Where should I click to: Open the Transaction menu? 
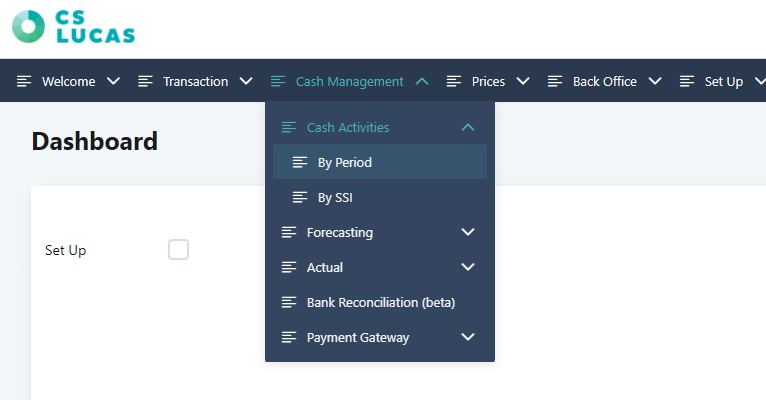(x=196, y=82)
